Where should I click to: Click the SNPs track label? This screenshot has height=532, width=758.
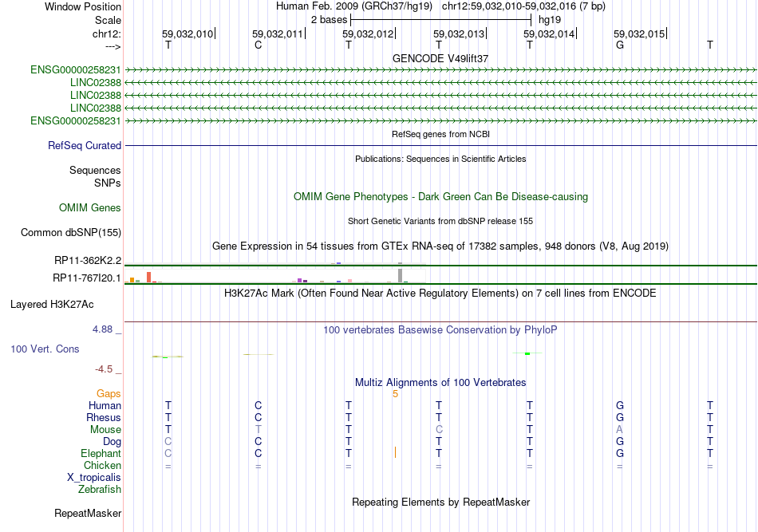(108, 183)
